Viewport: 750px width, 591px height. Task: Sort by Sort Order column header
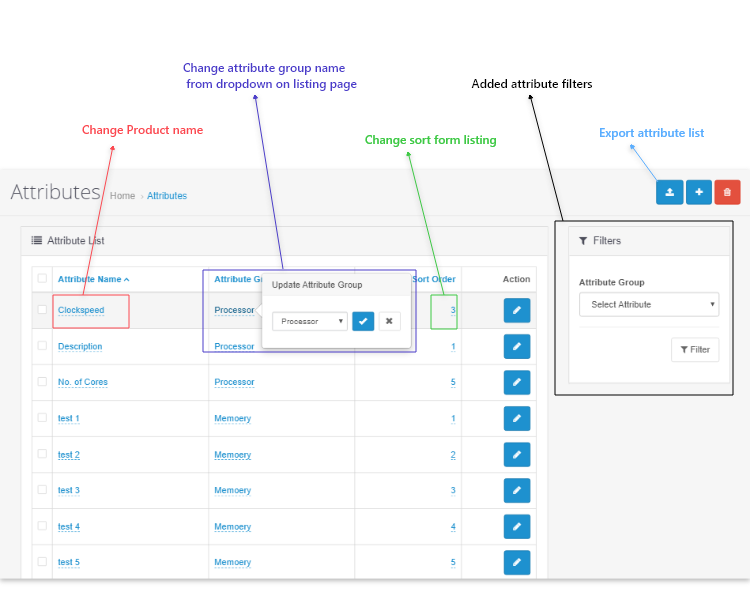point(434,279)
